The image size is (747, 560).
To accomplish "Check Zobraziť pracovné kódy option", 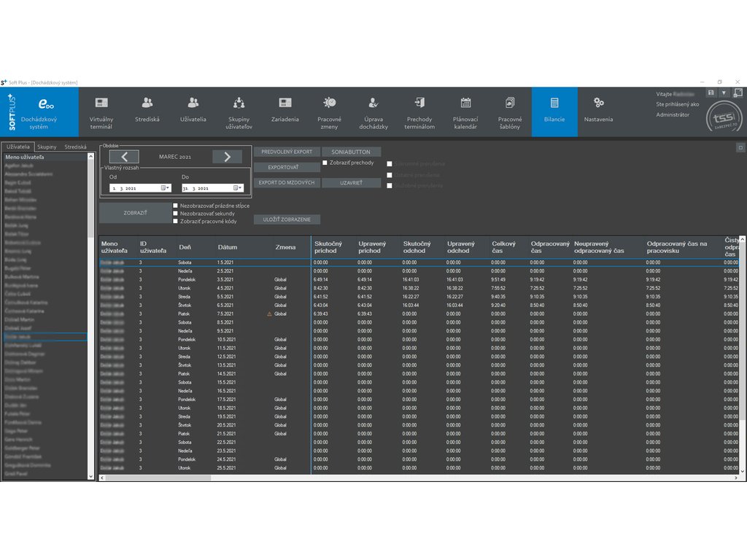I will tap(176, 221).
